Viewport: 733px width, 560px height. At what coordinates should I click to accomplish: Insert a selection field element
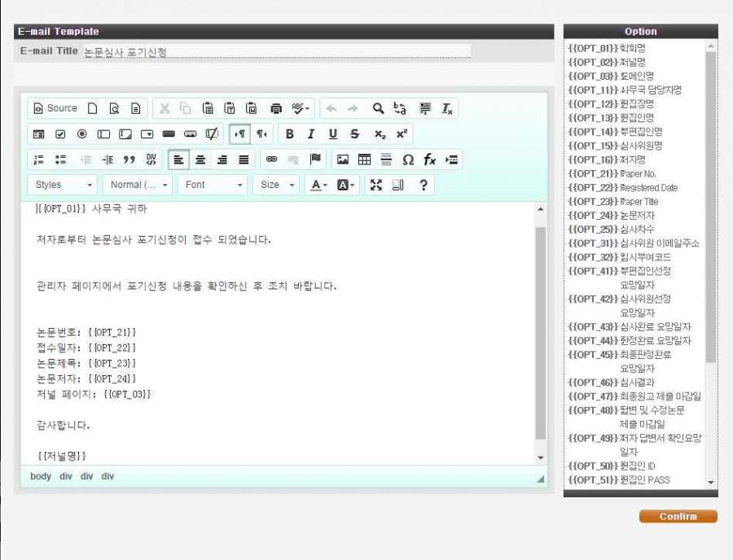147,134
